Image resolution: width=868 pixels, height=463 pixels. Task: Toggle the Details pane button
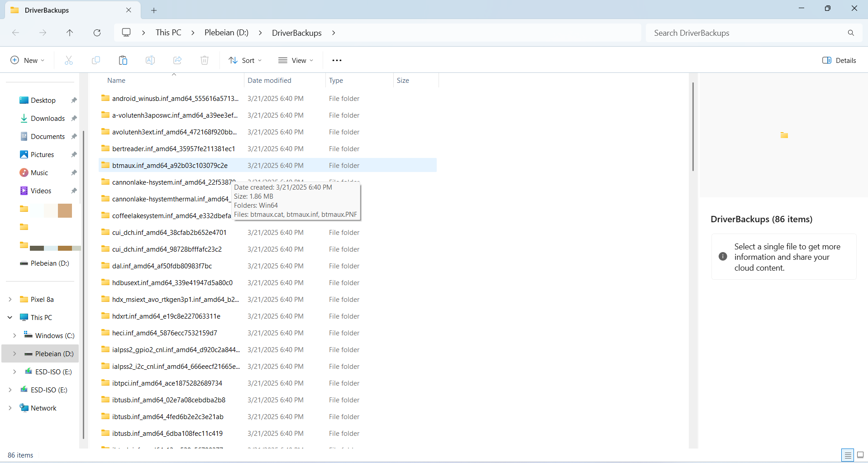[839, 60]
